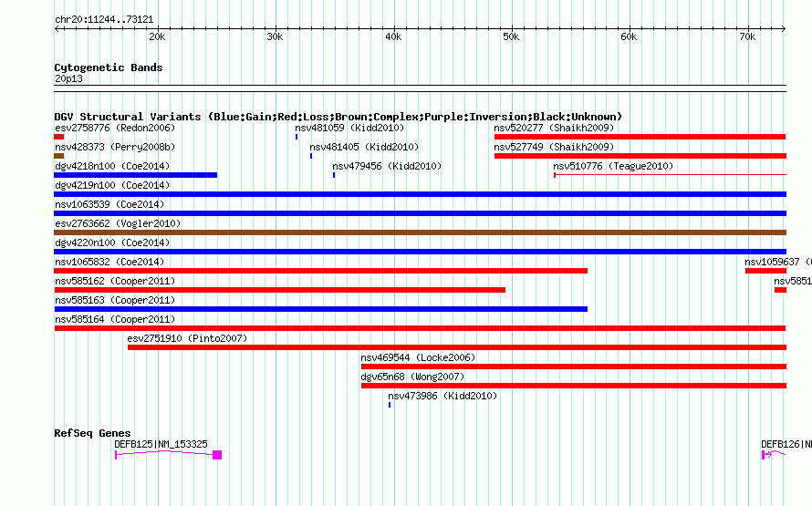Image resolution: width=812 pixels, height=506 pixels.
Task: Click the 20k ruler mark
Action: (x=157, y=36)
